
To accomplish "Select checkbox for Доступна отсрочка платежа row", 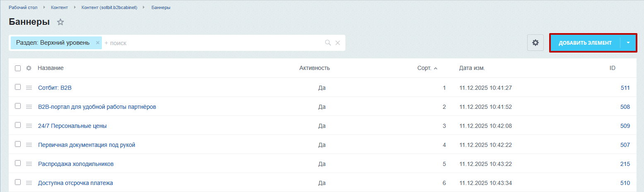I will point(18,182).
